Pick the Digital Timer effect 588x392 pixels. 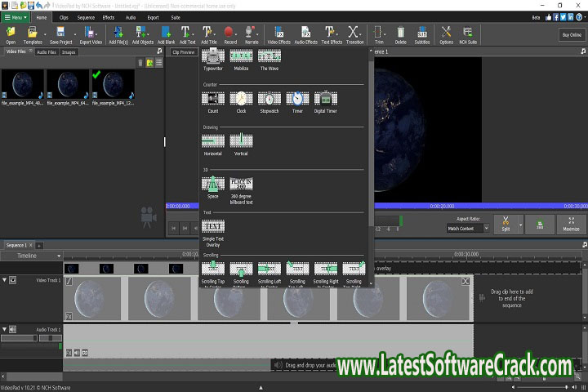[x=326, y=102]
